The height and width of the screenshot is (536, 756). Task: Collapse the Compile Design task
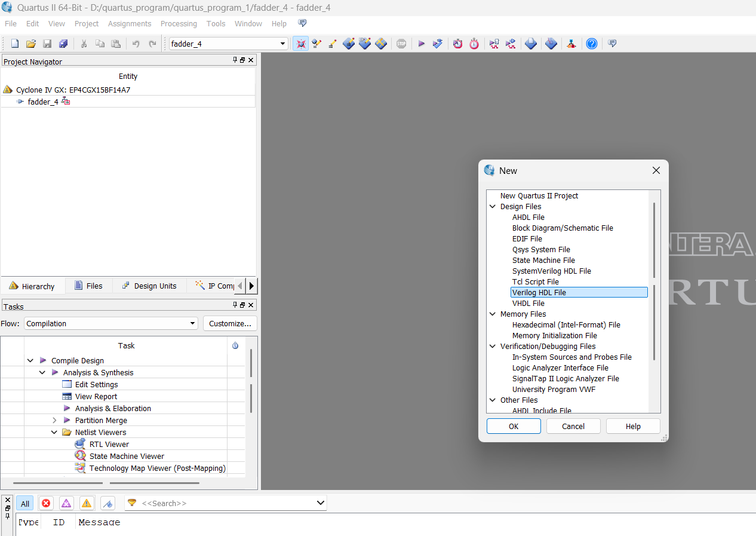(30, 360)
